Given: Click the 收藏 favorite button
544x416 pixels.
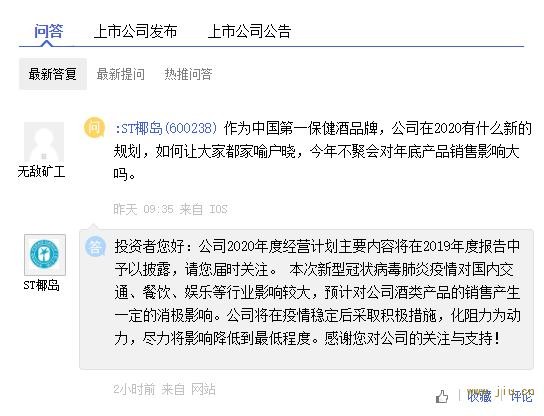Looking at the screenshot, I should [x=479, y=396].
